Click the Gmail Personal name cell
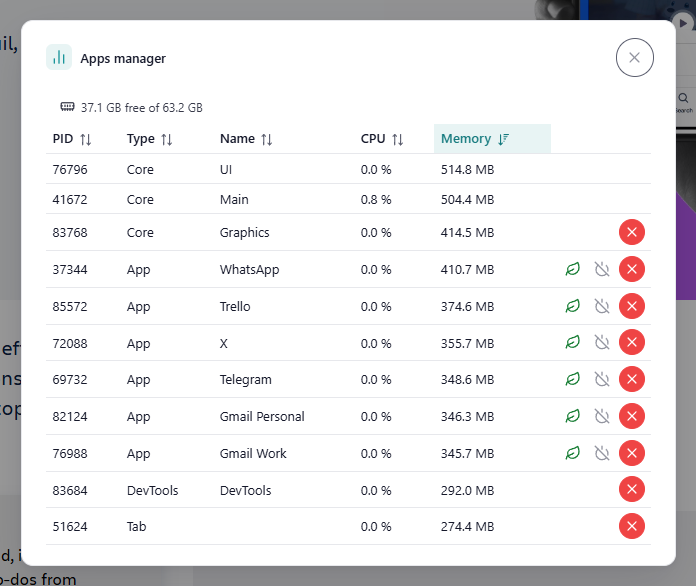This screenshot has height=586, width=696. pos(262,416)
